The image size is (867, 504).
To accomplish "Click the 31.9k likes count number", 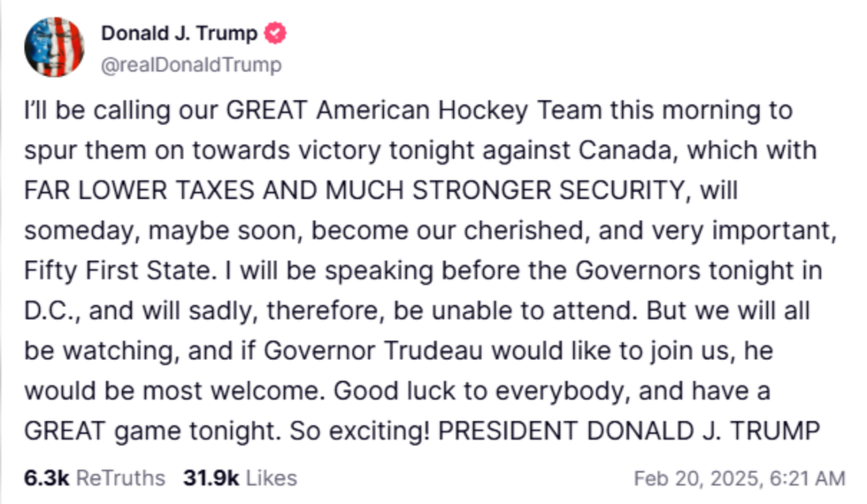I will point(211,478).
